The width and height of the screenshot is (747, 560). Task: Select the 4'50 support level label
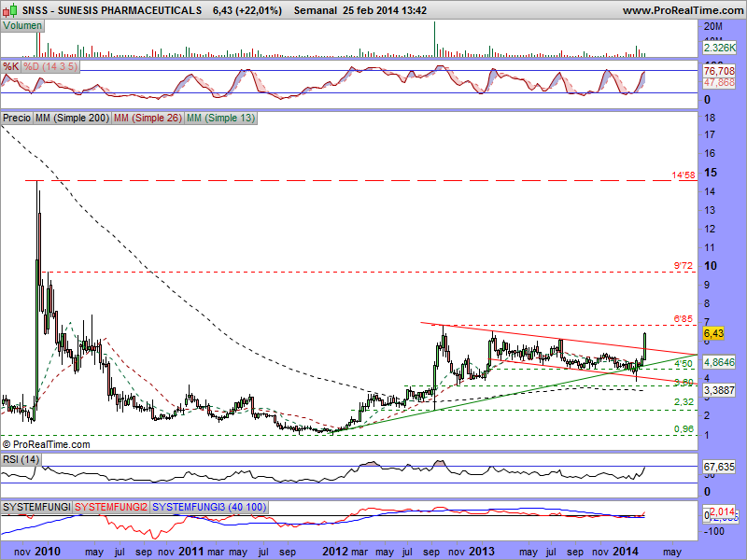[684, 364]
